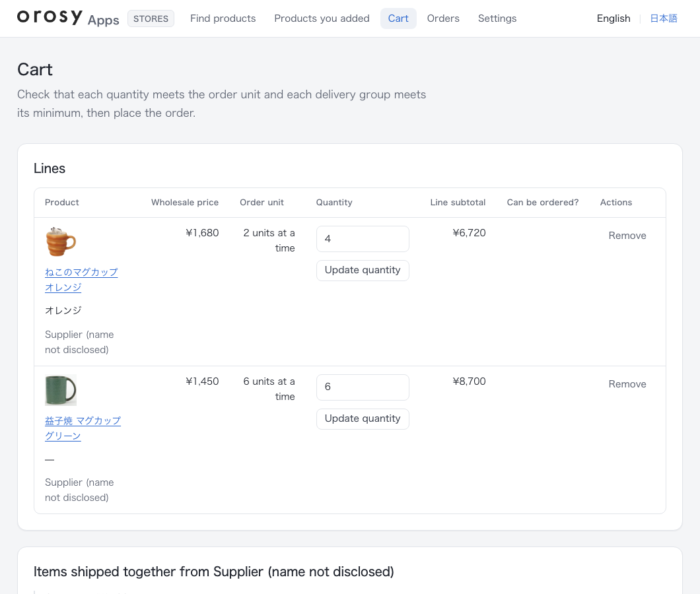This screenshot has width=700, height=594.
Task: Remove the orange cat mug line
Action: click(x=627, y=236)
